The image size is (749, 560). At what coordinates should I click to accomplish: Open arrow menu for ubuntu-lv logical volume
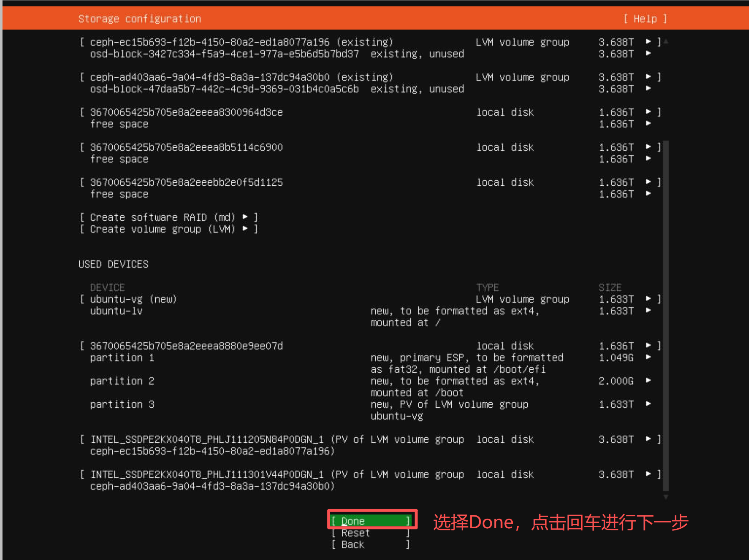coord(648,310)
